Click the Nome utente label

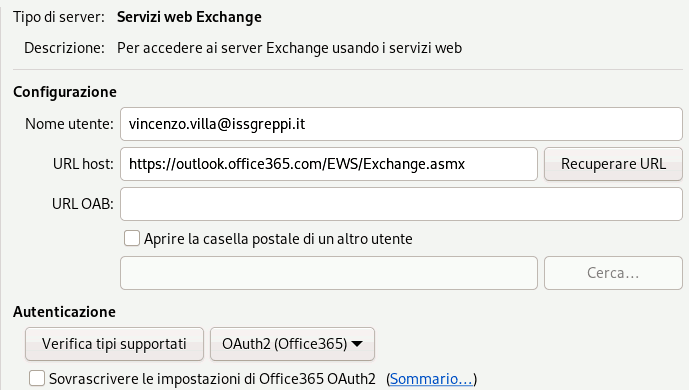(x=69, y=124)
